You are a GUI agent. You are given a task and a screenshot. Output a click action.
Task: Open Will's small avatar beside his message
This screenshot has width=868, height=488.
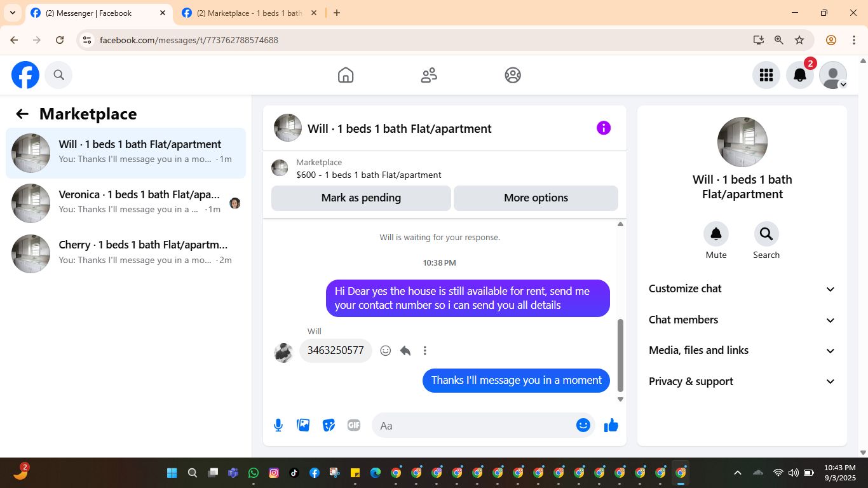283,353
